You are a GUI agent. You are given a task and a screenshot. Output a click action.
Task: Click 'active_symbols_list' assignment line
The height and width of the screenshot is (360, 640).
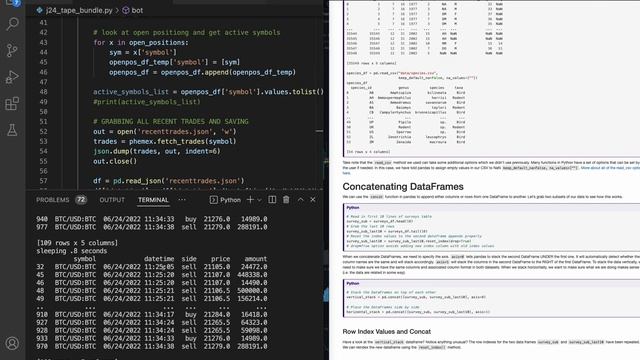pyautogui.click(x=208, y=92)
